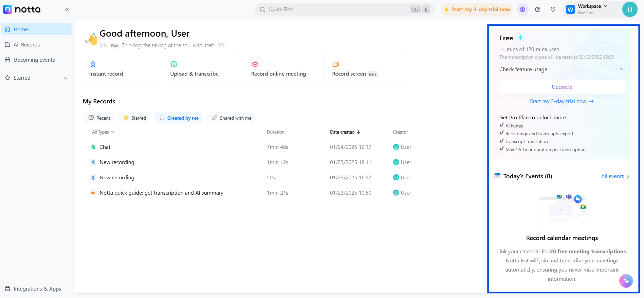Open All events link
Viewport: 644px width, 298px height.
[x=615, y=176]
